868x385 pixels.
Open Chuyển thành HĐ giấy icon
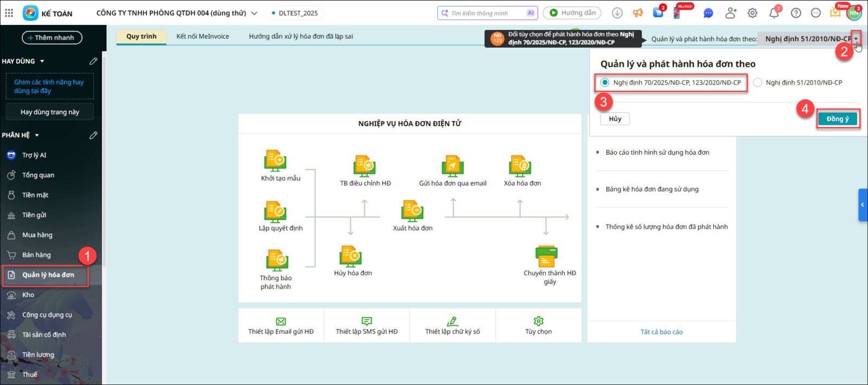pos(546,256)
